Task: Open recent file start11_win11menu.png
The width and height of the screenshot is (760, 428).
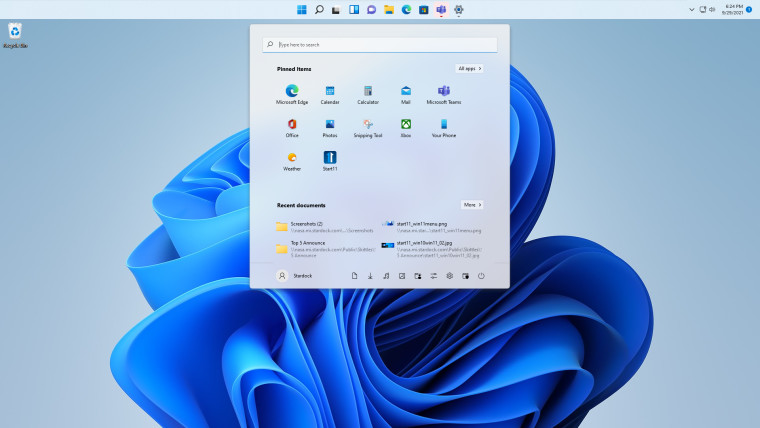Action: point(421,225)
